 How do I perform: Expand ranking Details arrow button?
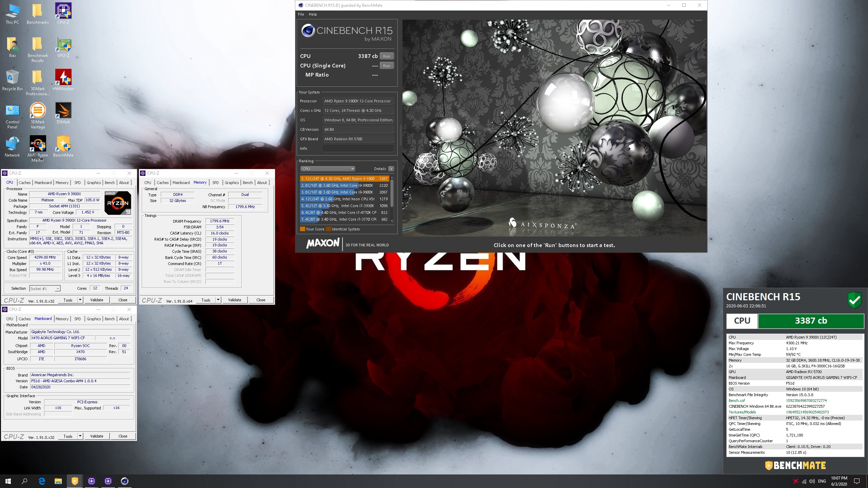tap(391, 169)
